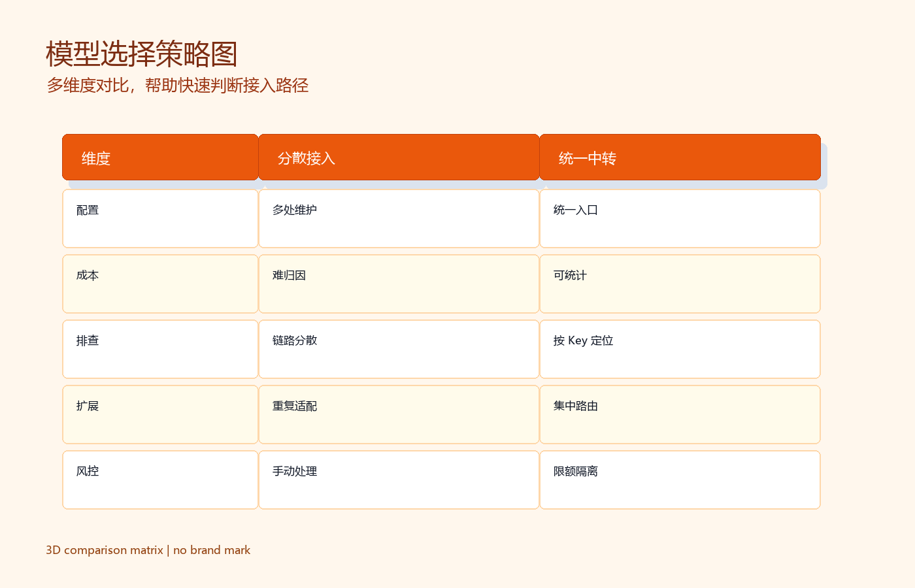Screen dimensions: 915x588
Task: Select the 限额隔离 cell
Action: (680, 480)
